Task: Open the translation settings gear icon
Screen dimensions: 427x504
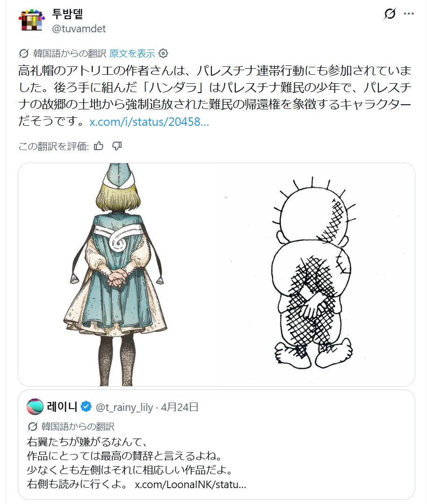Action: tap(163, 53)
